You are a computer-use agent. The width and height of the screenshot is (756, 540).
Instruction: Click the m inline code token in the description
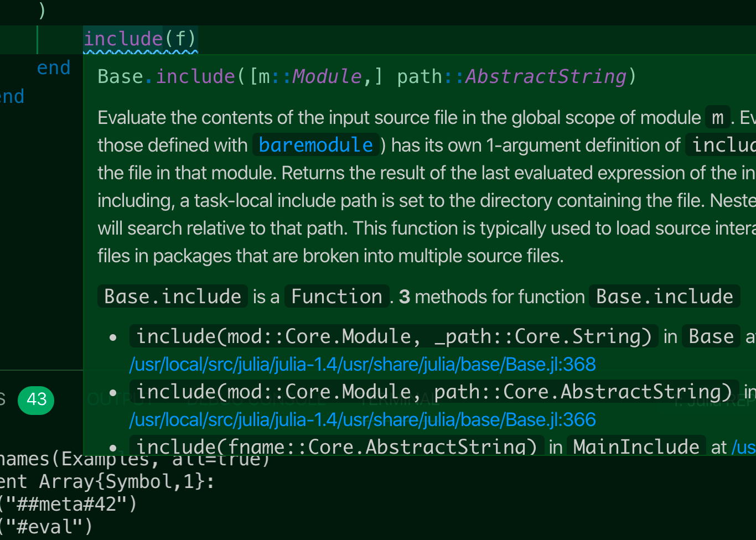point(717,117)
